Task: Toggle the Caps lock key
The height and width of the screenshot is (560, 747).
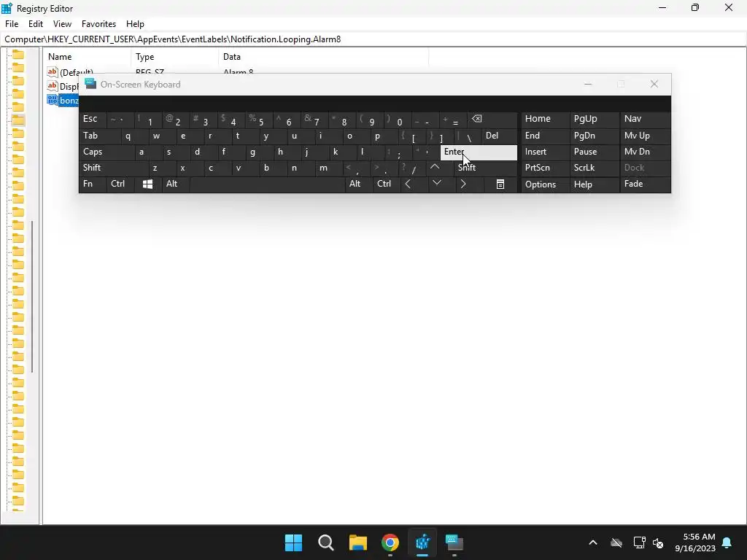Action: point(106,152)
